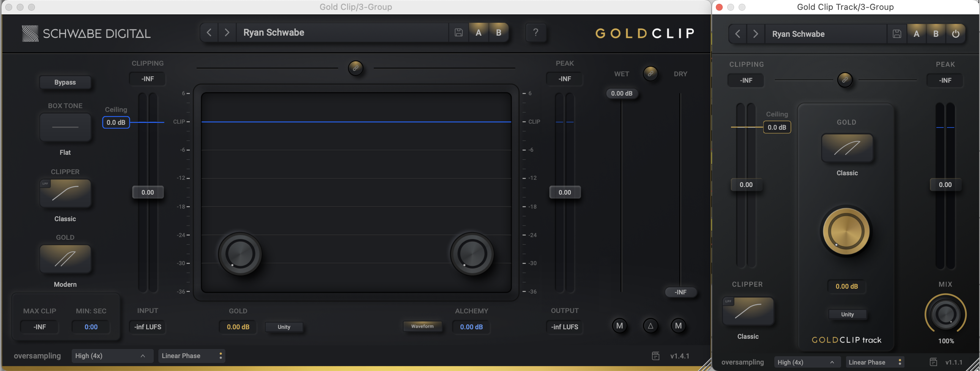Click the link icon between Wet and Dry
Image resolution: width=980 pixels, height=371 pixels.
pyautogui.click(x=651, y=74)
